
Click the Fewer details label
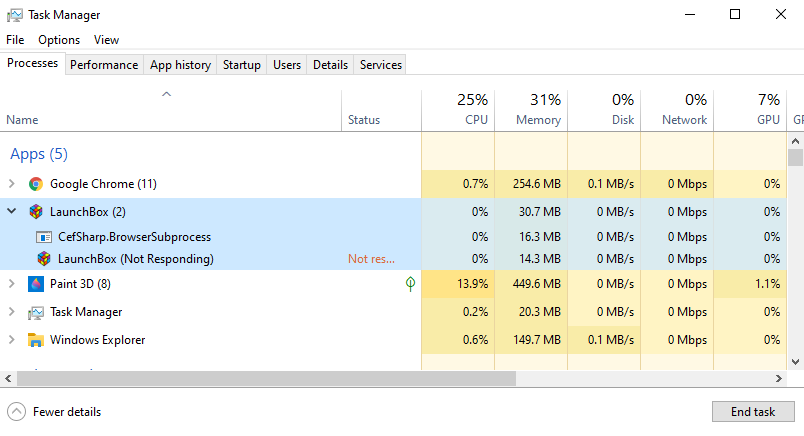tap(67, 412)
